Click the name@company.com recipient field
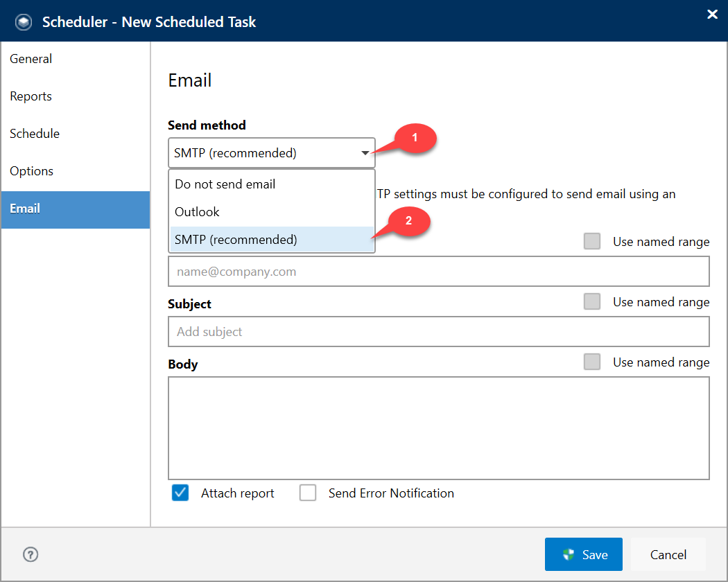This screenshot has width=728, height=582. [438, 271]
